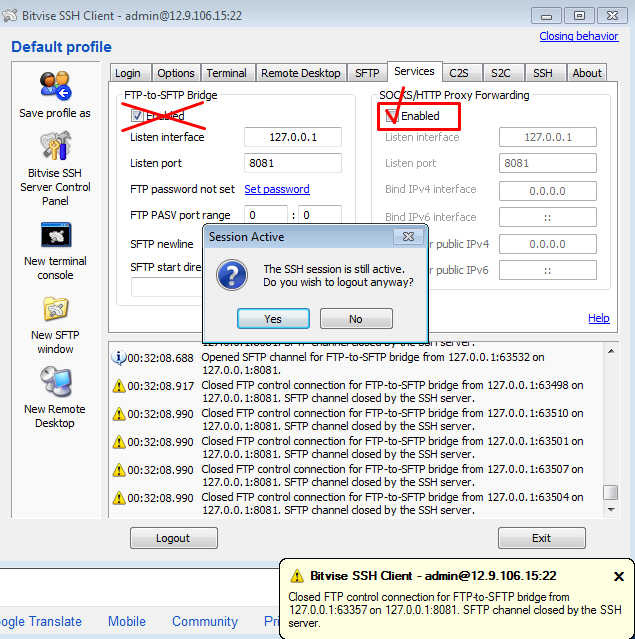Click the Exit button
The width and height of the screenshot is (635, 639).
click(x=542, y=538)
